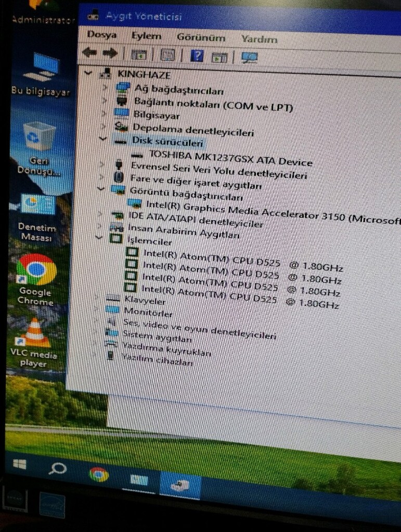The image size is (401, 532).
Task: Open the Görünüm menu
Action: pyautogui.click(x=201, y=37)
